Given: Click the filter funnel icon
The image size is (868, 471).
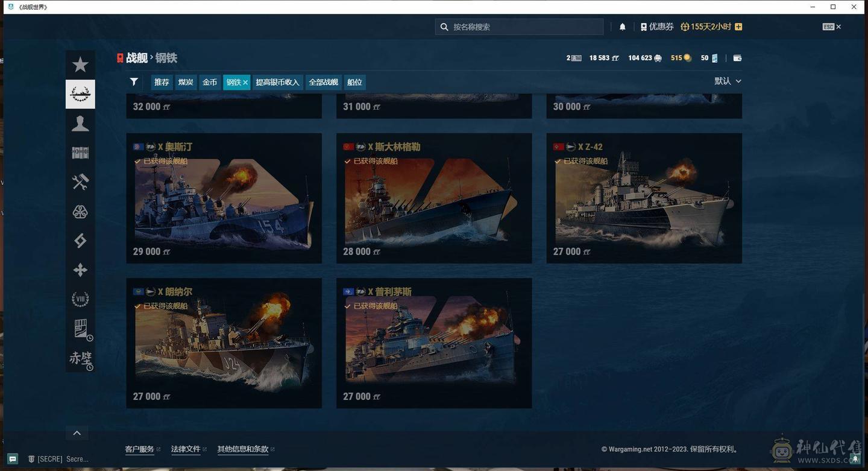Looking at the screenshot, I should [134, 82].
